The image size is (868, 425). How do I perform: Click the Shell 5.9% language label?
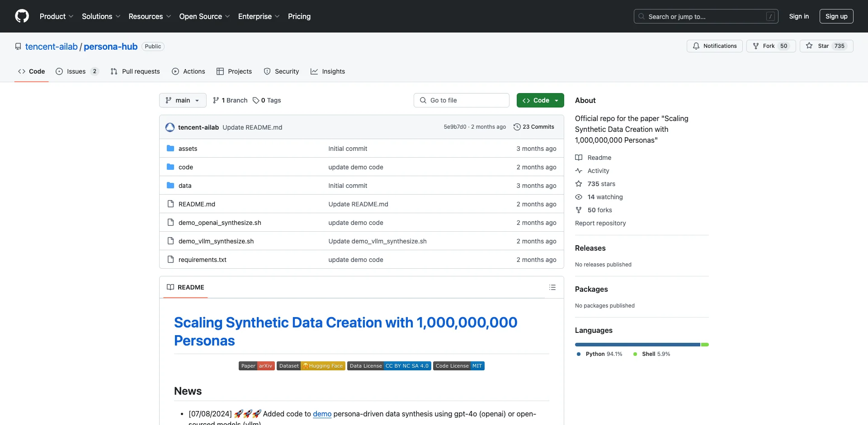652,354
